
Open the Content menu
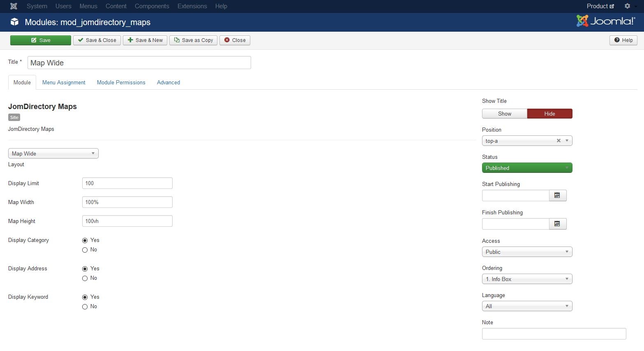tap(116, 6)
